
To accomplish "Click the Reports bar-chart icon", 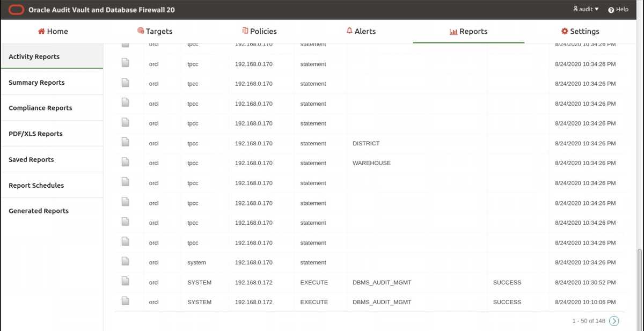I will 453,31.
